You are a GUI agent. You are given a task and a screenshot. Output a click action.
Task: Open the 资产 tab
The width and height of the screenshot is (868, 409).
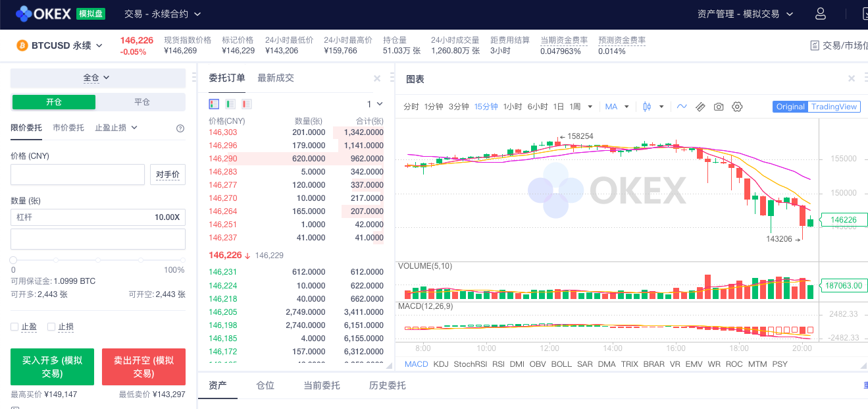[218, 385]
